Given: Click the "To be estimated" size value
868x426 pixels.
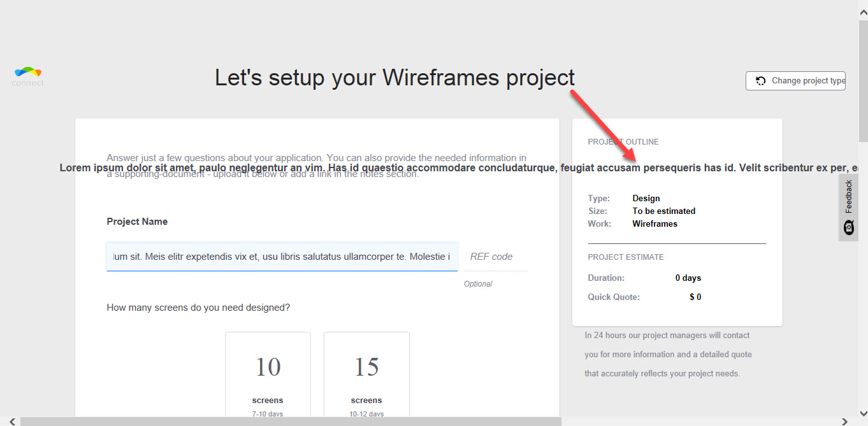Looking at the screenshot, I should (x=664, y=211).
